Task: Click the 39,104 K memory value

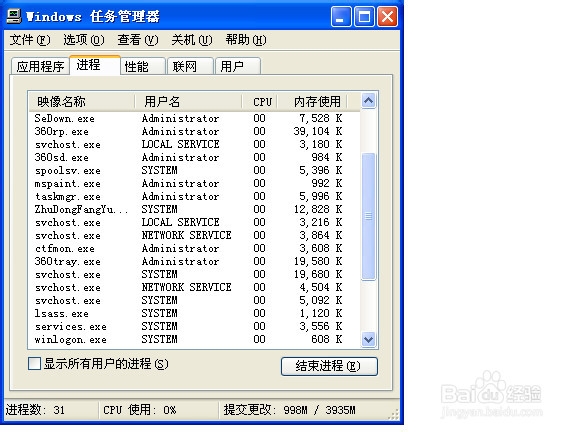Action: (x=318, y=132)
